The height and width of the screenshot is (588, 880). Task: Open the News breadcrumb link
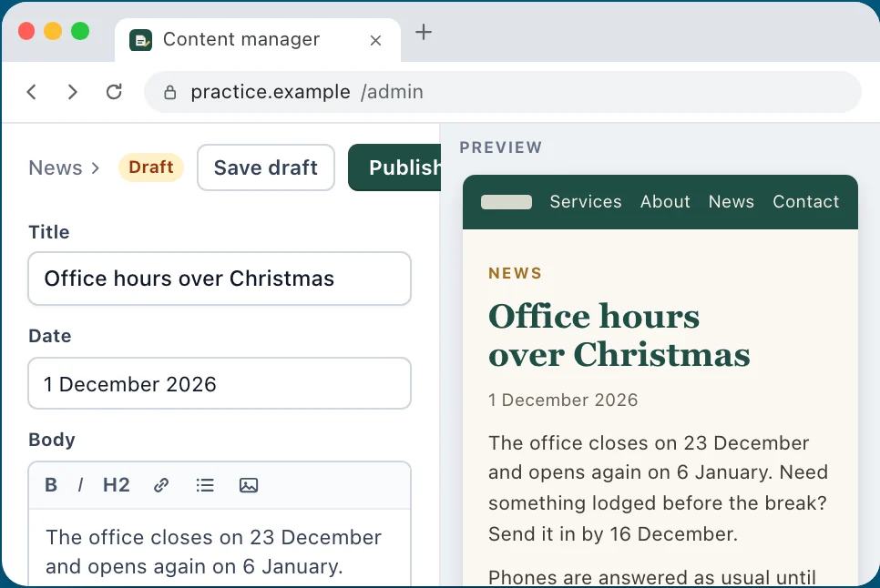[x=56, y=167]
